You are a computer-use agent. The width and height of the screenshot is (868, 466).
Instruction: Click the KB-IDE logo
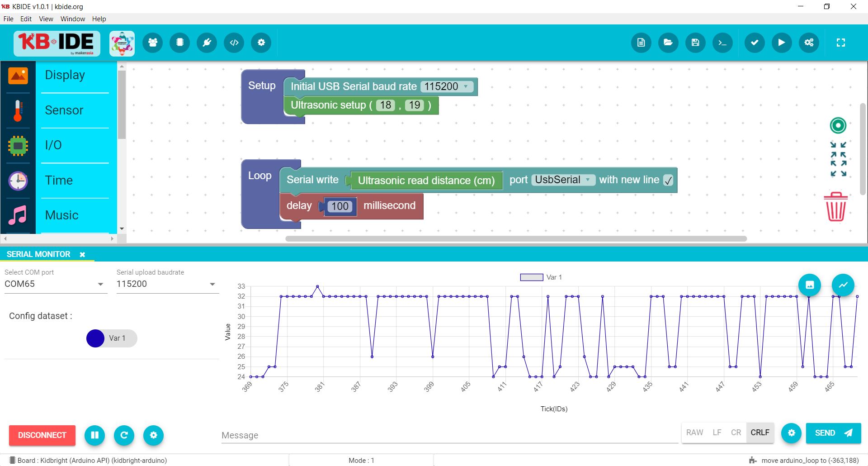coord(57,43)
